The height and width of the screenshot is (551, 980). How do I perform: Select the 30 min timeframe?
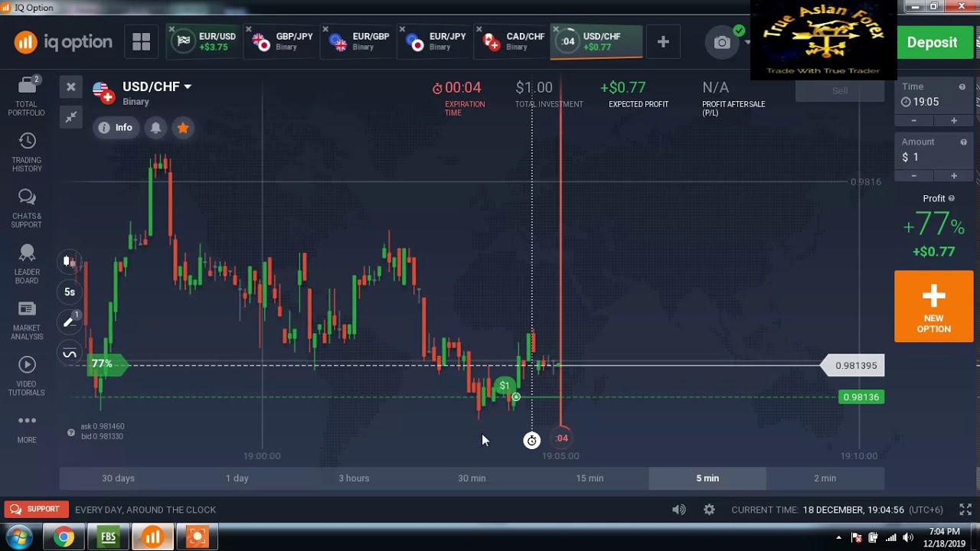click(472, 478)
